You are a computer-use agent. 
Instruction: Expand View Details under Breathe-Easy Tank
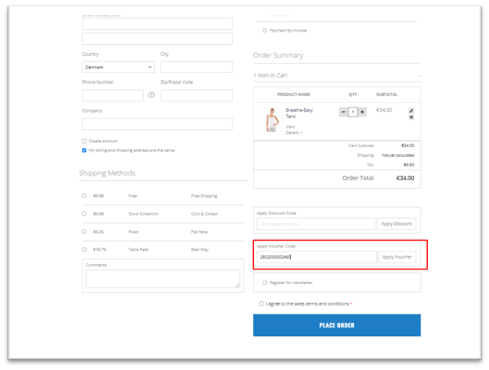pos(293,129)
